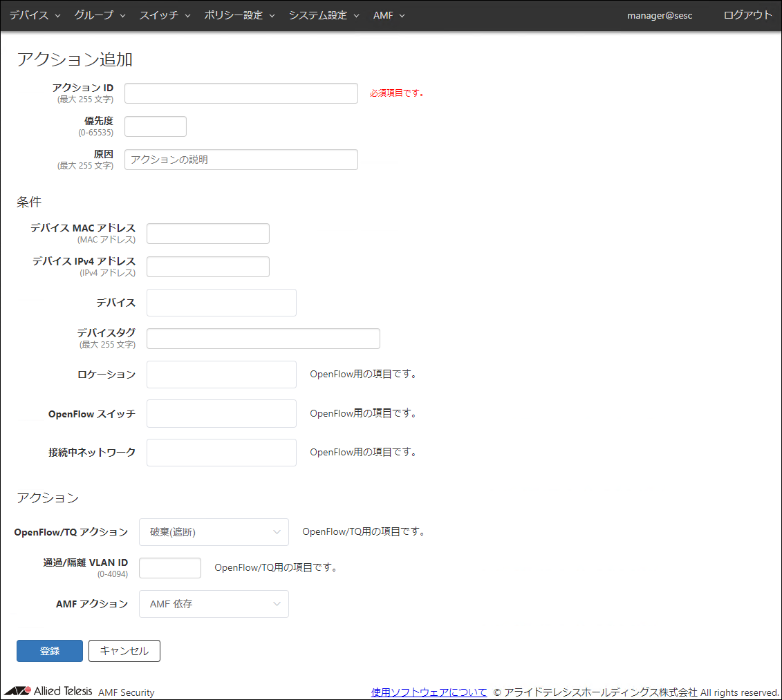This screenshot has width=782, height=700.
Task: Open the ロケーション selection box
Action: (221, 375)
